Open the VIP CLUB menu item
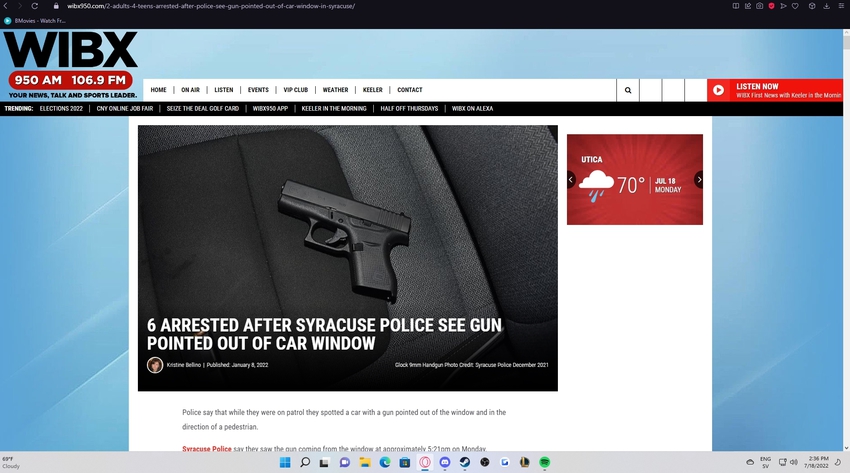This screenshot has width=850, height=473. (295, 90)
